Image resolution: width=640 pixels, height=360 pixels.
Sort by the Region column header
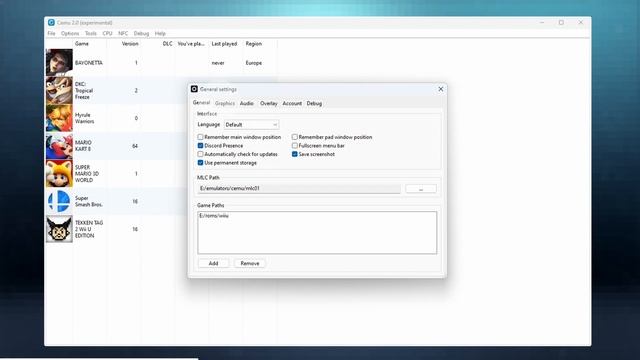[x=253, y=44]
